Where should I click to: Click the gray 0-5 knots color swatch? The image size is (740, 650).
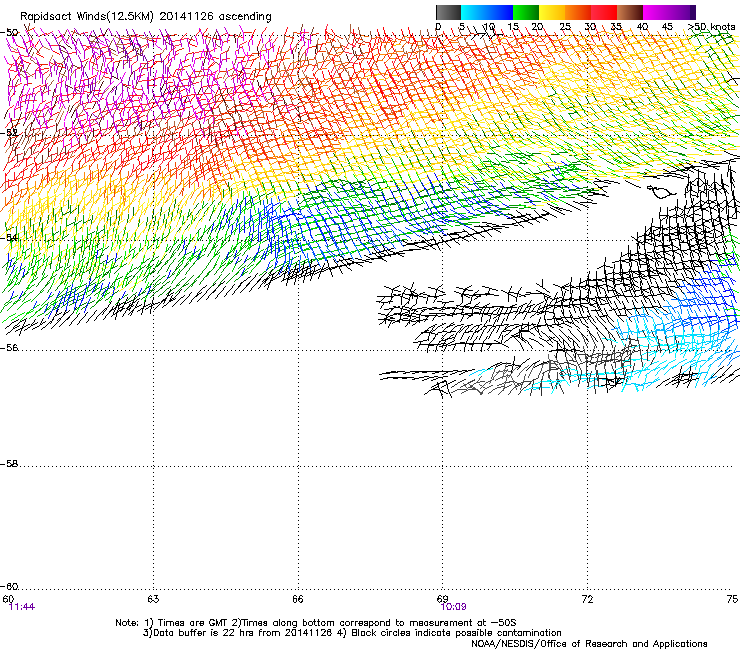[448, 12]
